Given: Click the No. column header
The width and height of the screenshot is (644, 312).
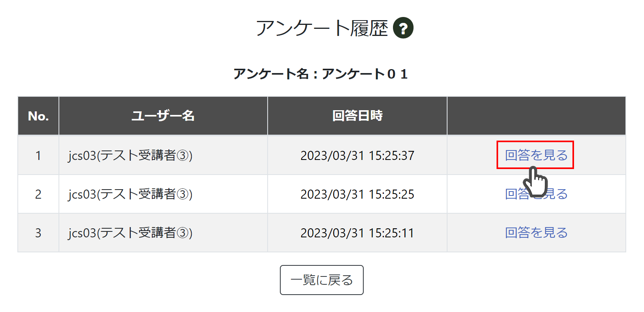Looking at the screenshot, I should (38, 116).
